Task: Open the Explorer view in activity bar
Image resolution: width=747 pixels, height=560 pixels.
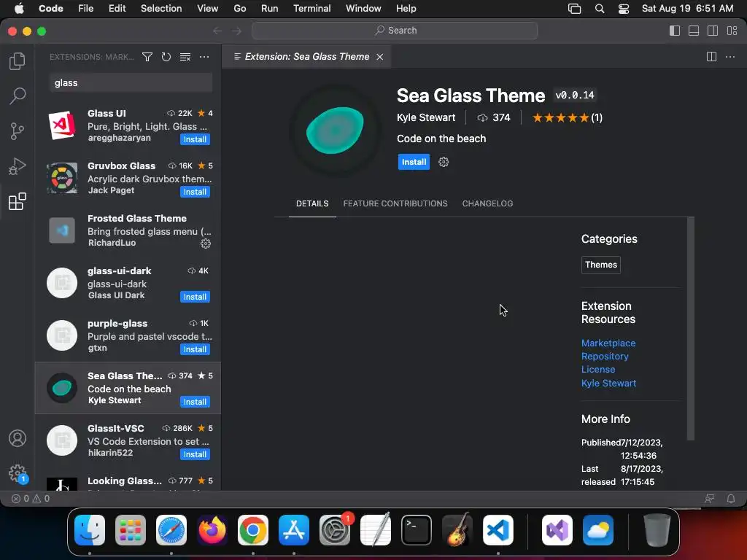Action: point(18,61)
